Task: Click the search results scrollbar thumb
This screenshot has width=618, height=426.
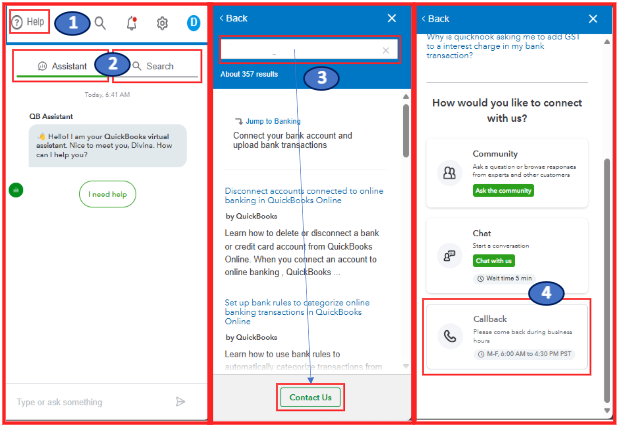Action: (x=406, y=130)
